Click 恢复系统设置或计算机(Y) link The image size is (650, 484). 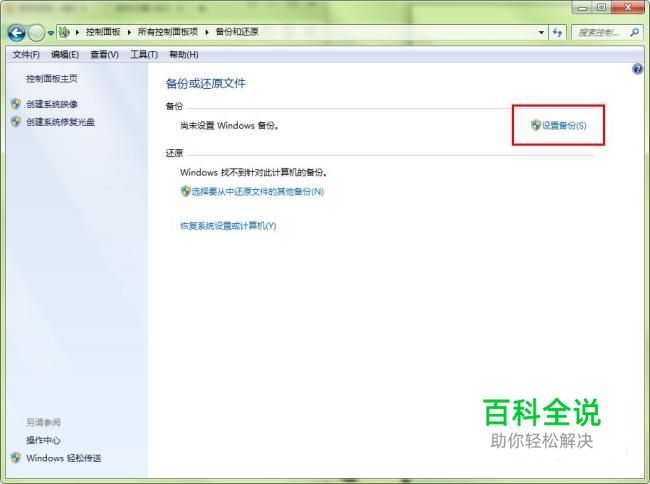click(228, 226)
